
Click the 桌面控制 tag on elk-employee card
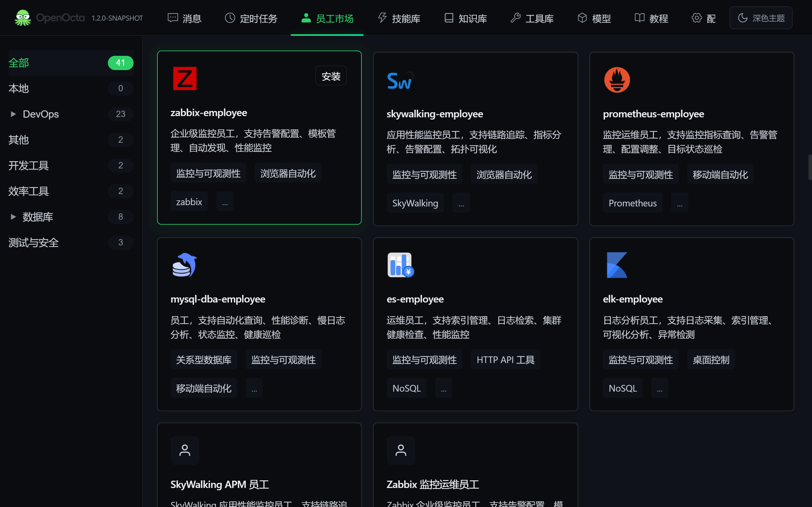[711, 360]
